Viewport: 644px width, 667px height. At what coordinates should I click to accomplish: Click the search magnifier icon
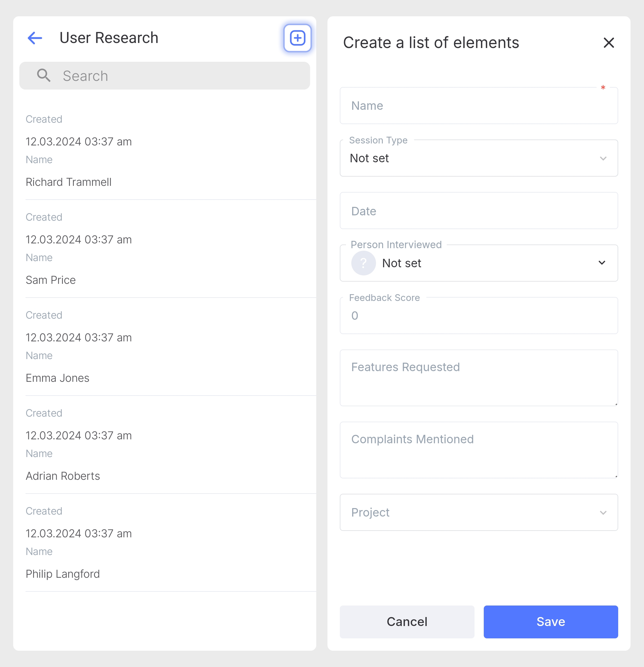43,76
